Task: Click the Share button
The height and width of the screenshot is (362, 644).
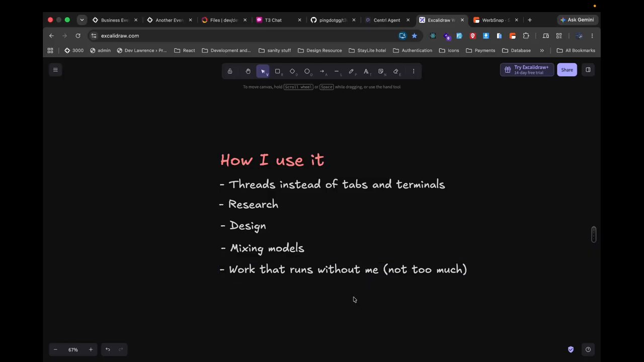Action: tap(567, 70)
